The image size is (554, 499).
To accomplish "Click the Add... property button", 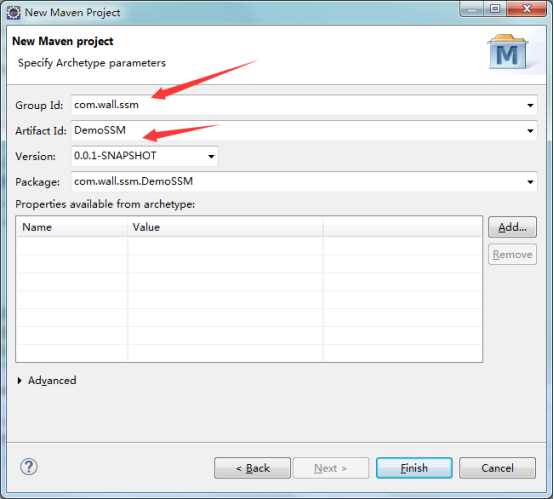I will 512,227.
